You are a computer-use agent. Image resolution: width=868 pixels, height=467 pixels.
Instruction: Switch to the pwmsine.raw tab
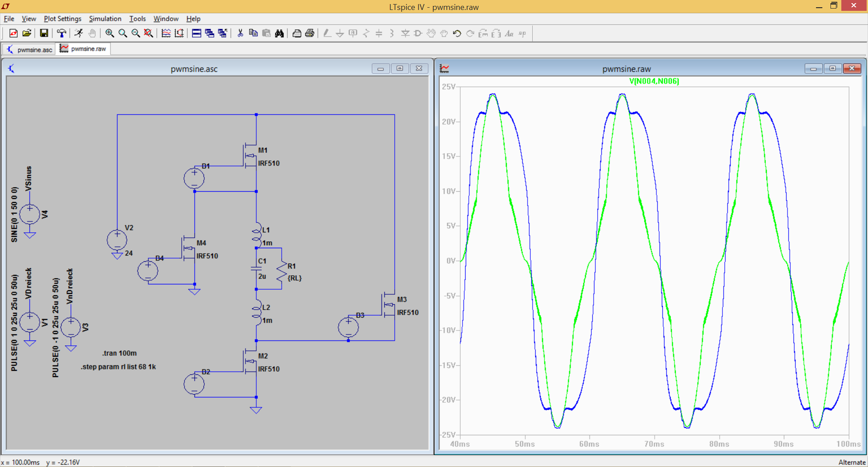(83, 49)
